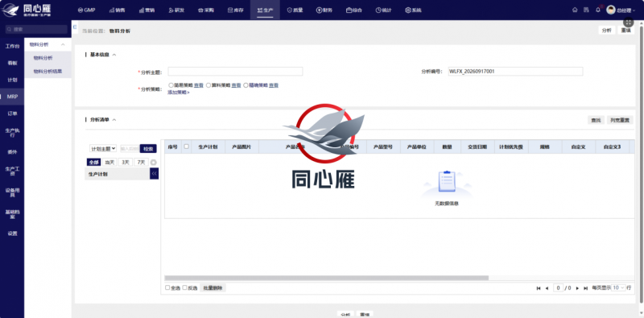Check the 反选 checkbox

click(x=185, y=287)
